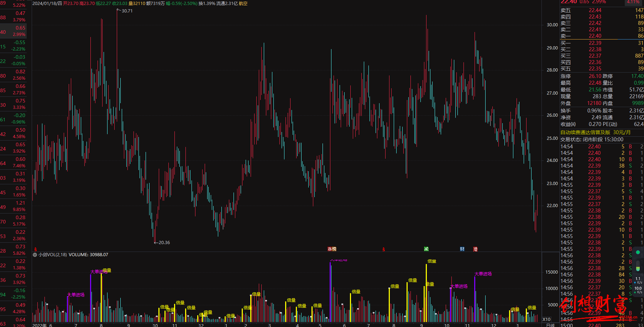This screenshot has width=644, height=327.
Task: Click the 减 (reduction) event marker
Action: 426,249
